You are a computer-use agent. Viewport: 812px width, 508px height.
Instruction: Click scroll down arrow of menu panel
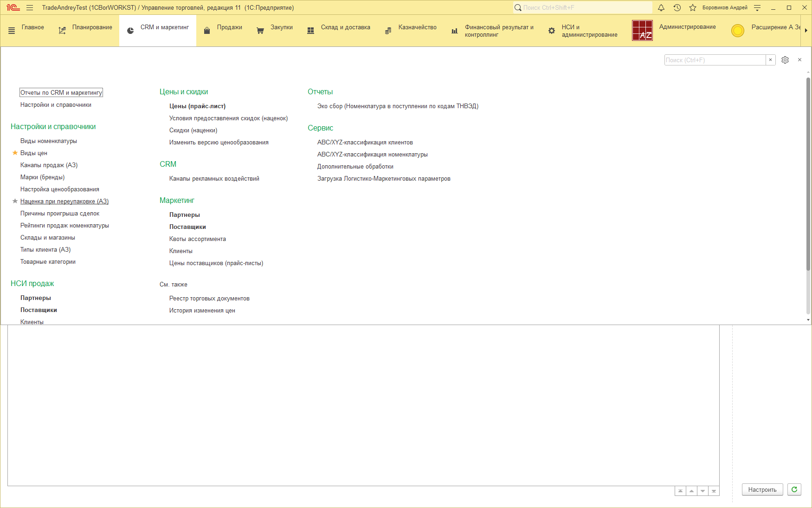(x=808, y=320)
